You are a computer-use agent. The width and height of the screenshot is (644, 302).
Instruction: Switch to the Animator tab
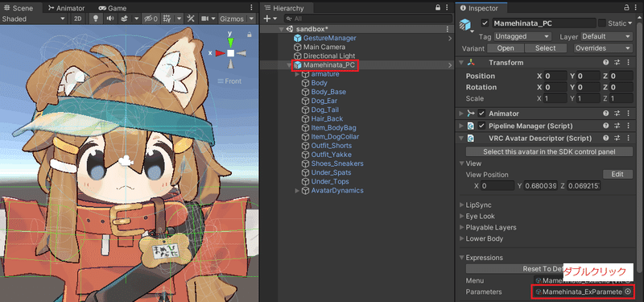pos(66,8)
